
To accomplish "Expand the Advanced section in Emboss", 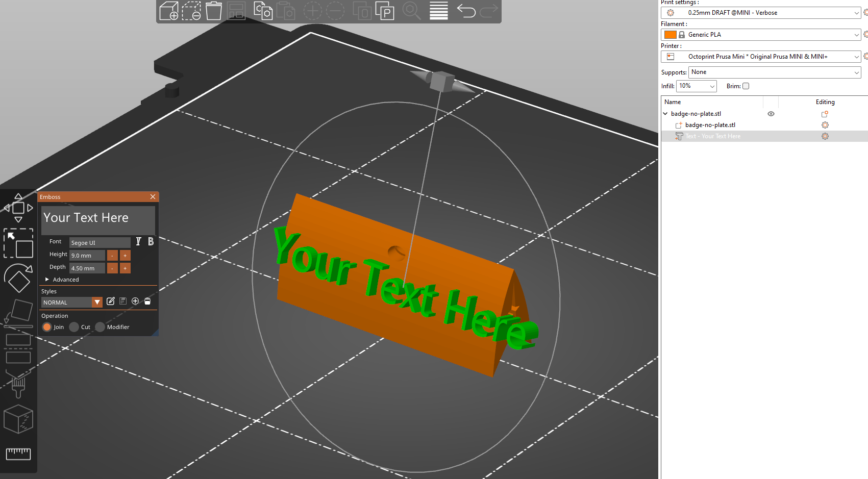I will tap(62, 280).
